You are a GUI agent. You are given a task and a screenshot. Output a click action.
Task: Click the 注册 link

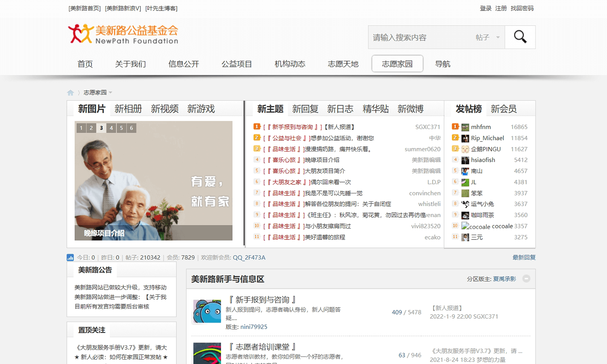point(501,8)
